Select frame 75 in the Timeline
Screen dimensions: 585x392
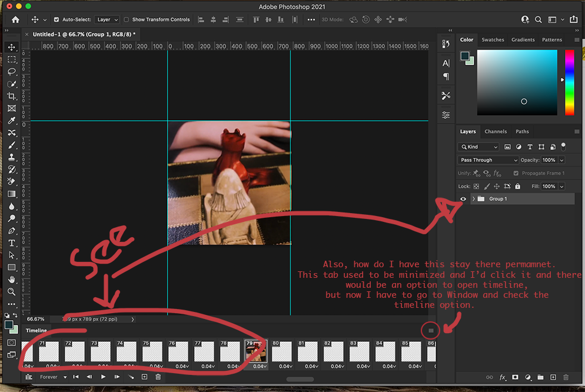tap(152, 352)
